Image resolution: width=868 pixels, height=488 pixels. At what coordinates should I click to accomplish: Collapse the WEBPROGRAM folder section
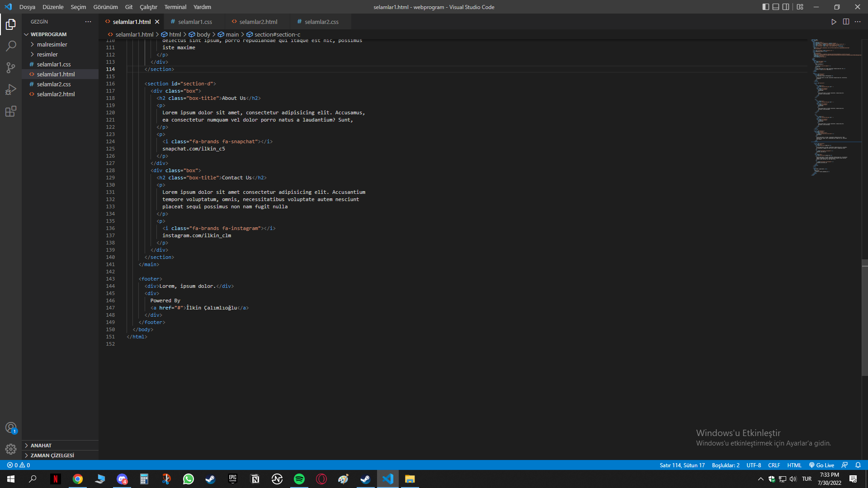(x=60, y=34)
